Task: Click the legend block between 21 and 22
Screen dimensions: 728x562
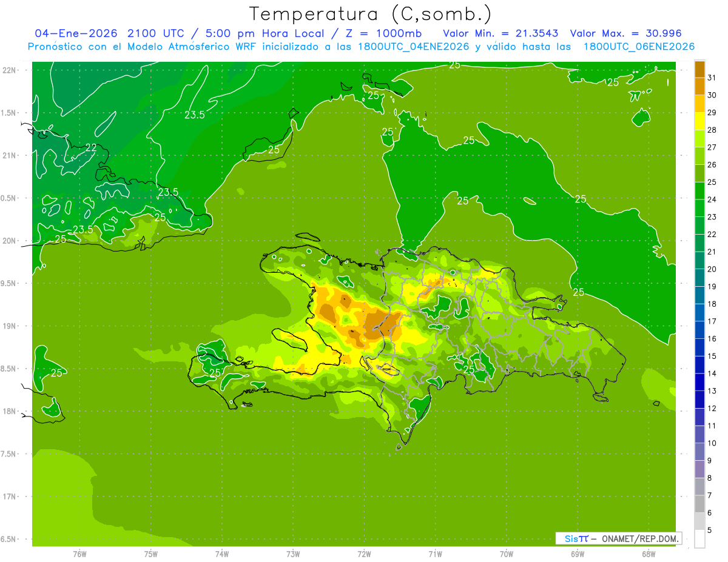Action: coord(700,243)
